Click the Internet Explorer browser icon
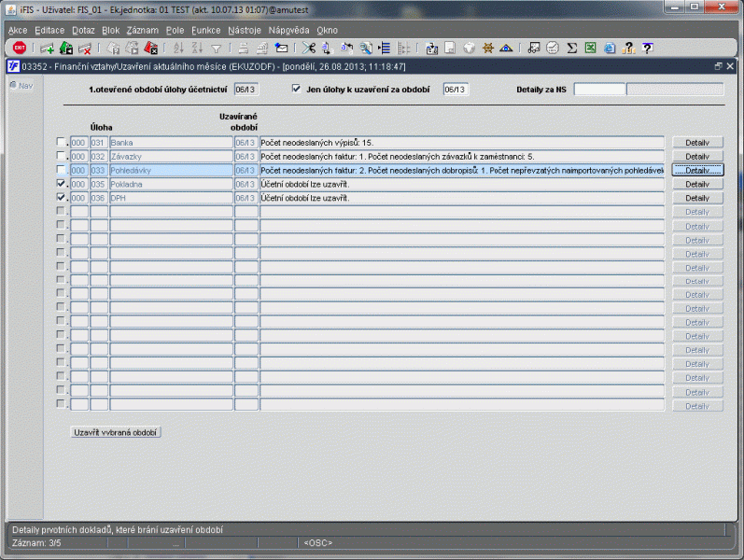Viewport: 744px width, 560px height. [610, 48]
